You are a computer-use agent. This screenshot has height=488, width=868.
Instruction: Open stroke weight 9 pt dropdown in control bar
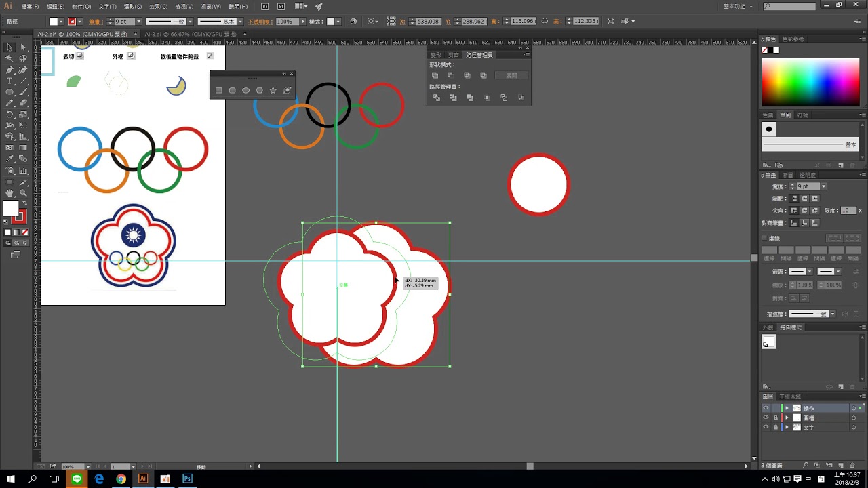tap(138, 22)
